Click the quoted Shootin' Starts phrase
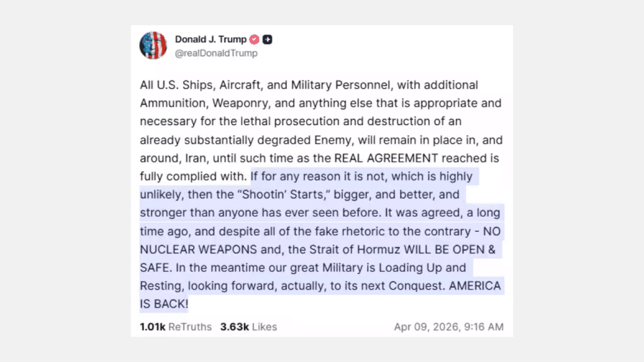Screen dimensions: 644x362 (x=284, y=195)
